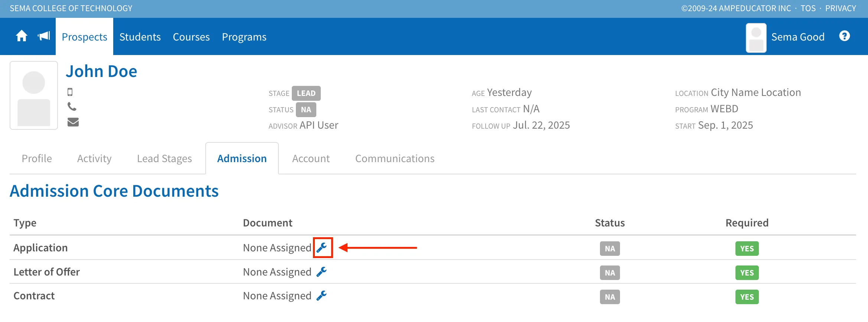The width and height of the screenshot is (868, 322).
Task: Open the Students navigation item
Action: click(140, 37)
